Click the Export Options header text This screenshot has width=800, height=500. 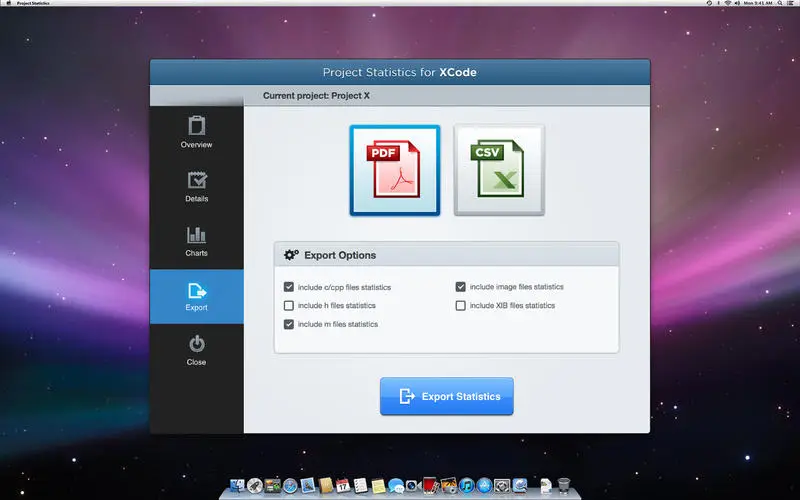click(x=340, y=255)
